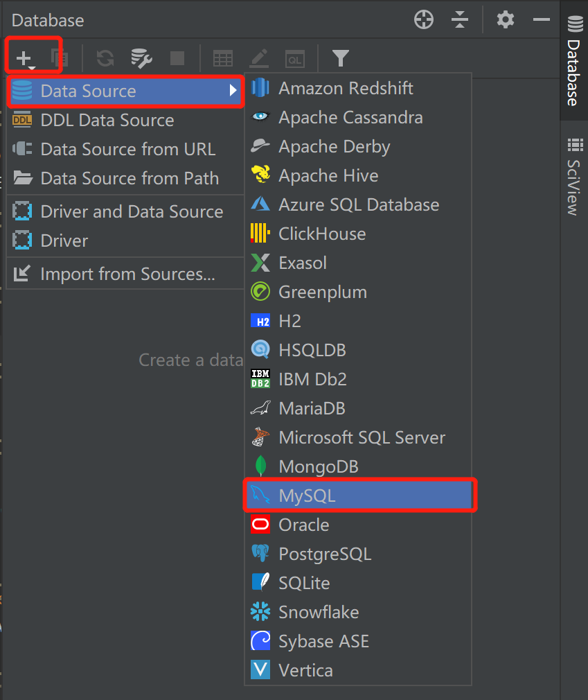
Task: Expand the Data Source submenu arrow
Action: 233,91
